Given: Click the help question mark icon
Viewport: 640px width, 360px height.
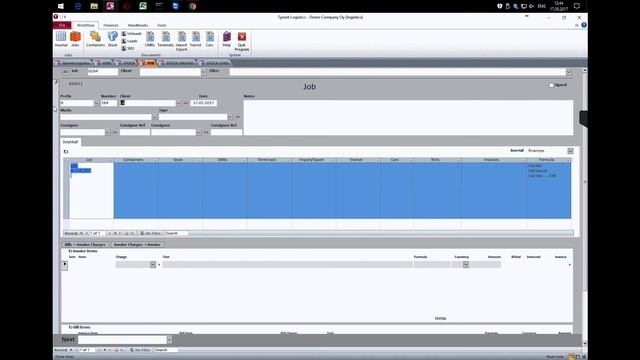Looking at the screenshot, I should [x=584, y=25].
